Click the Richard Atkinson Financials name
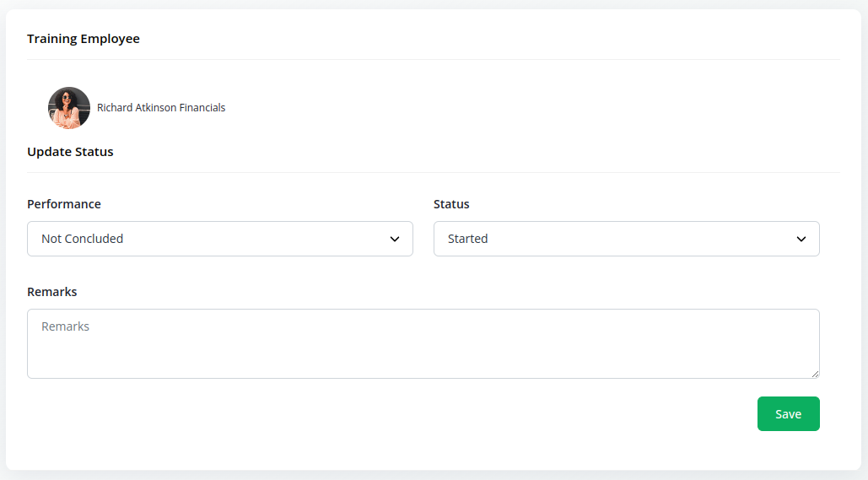 point(161,108)
